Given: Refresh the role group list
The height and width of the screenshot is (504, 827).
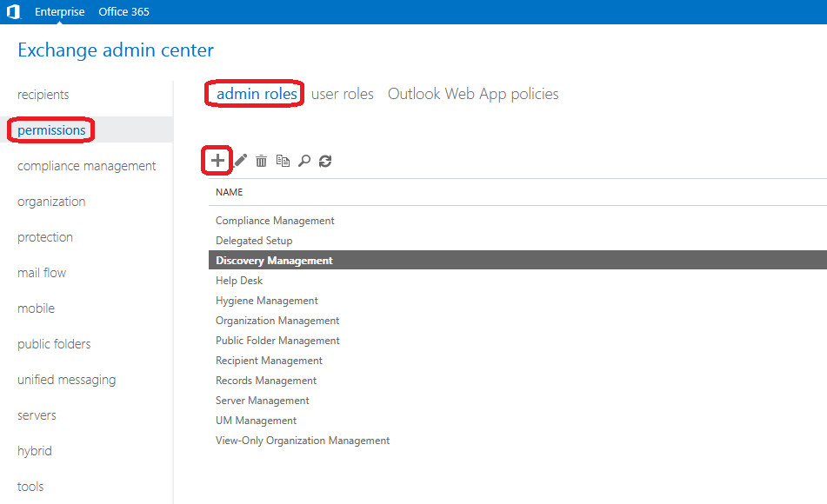Looking at the screenshot, I should pos(325,161).
